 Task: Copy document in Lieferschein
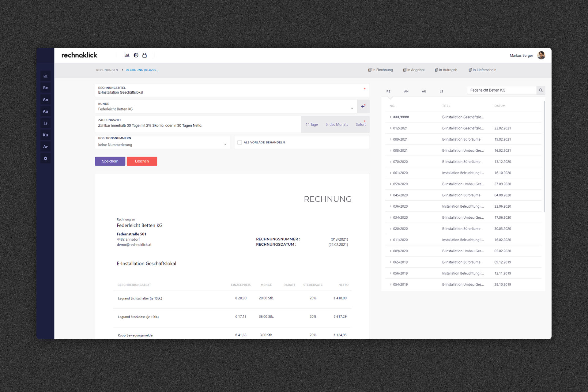(x=482, y=70)
